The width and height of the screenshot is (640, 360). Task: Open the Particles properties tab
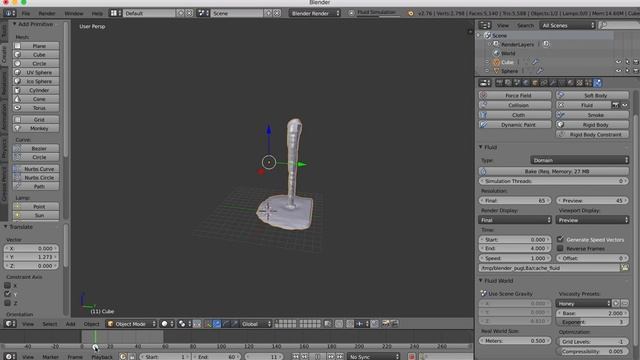point(588,83)
